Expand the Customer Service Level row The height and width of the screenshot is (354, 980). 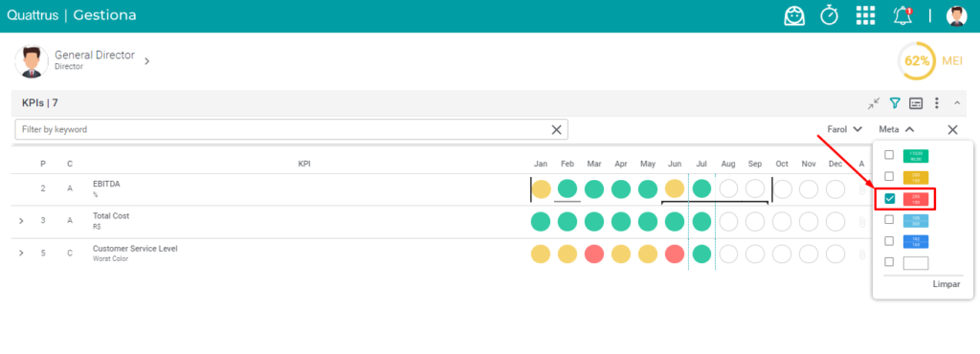(21, 254)
